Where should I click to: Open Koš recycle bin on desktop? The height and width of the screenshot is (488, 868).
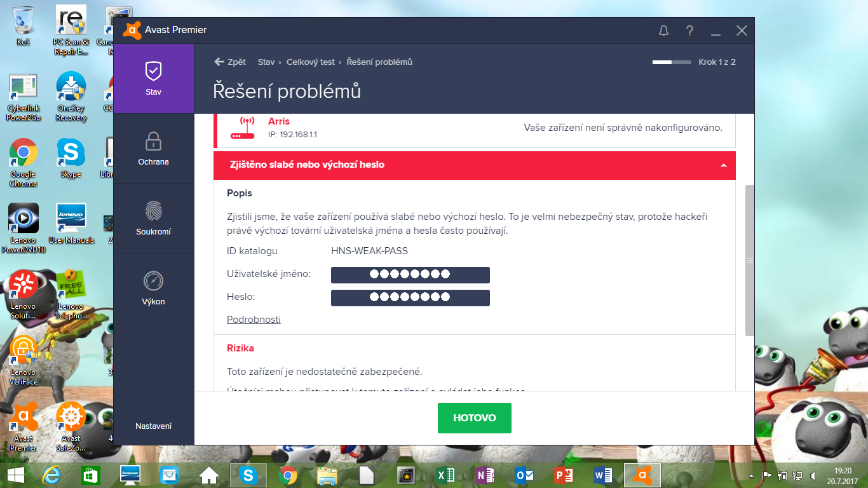(x=24, y=25)
